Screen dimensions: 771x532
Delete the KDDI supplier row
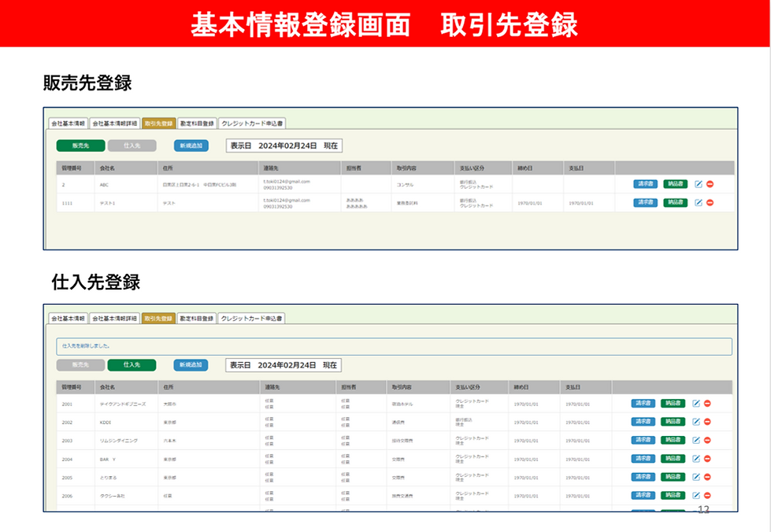click(x=707, y=422)
